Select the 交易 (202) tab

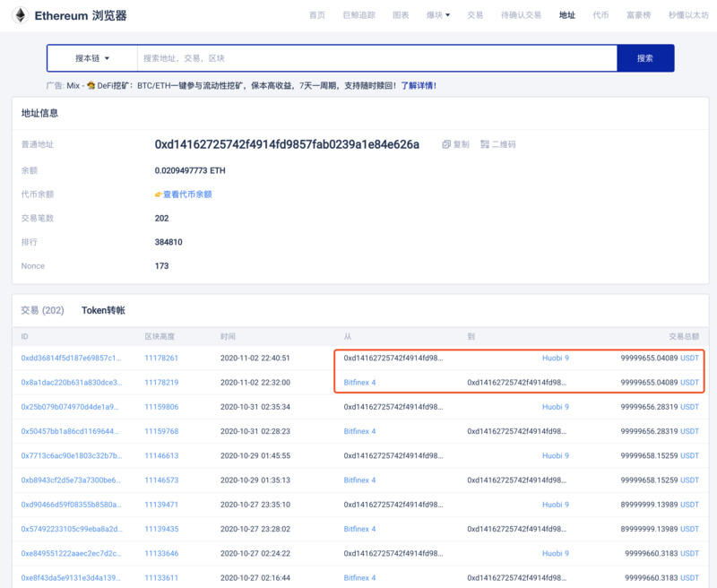click(x=42, y=310)
